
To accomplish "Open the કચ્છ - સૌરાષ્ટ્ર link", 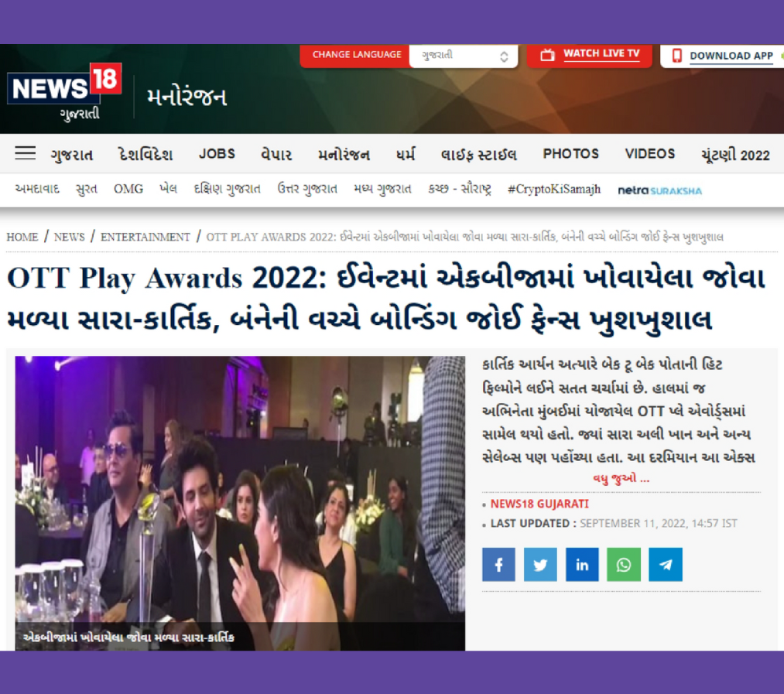I will tap(460, 189).
